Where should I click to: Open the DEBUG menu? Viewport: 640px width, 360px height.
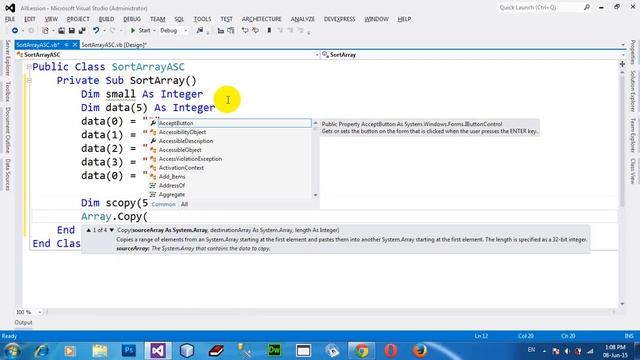(x=132, y=19)
